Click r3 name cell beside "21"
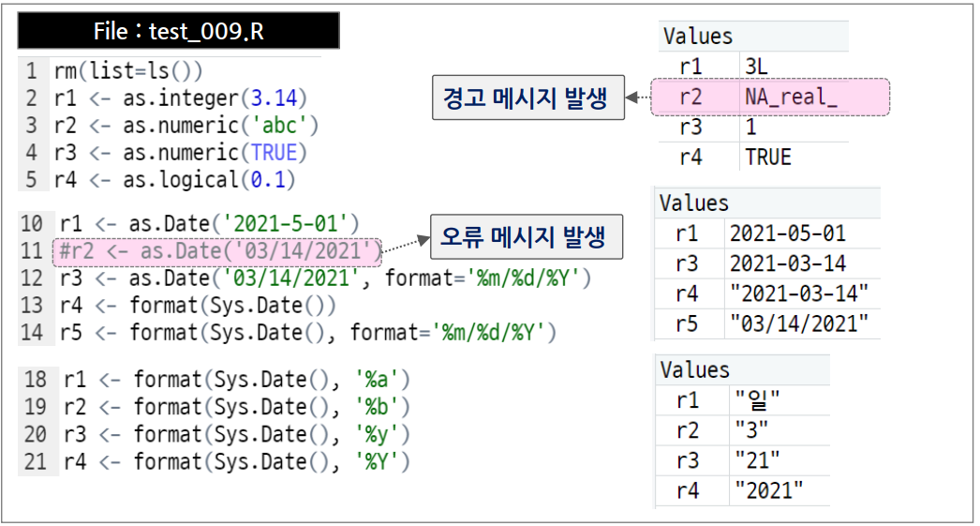This screenshot has width=980, height=526. [688, 460]
